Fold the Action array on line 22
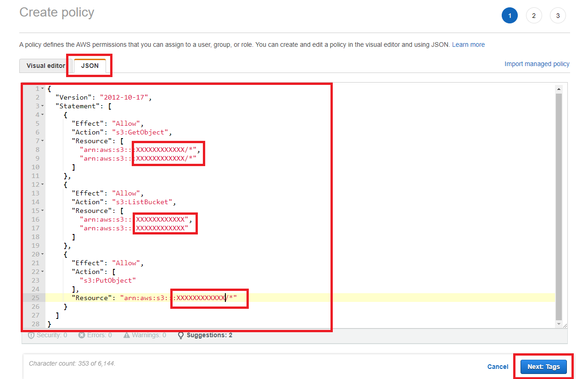Viewport: 588px width, 379px height. point(43,272)
